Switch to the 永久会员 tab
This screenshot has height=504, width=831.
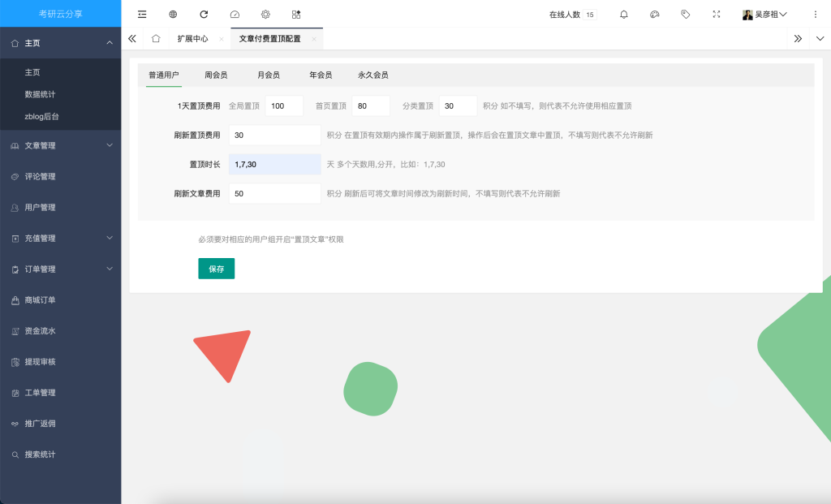click(372, 75)
